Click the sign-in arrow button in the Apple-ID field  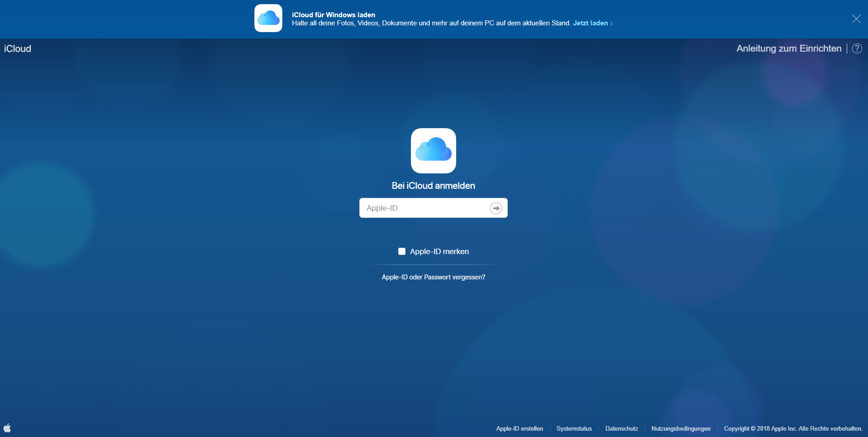tap(496, 208)
